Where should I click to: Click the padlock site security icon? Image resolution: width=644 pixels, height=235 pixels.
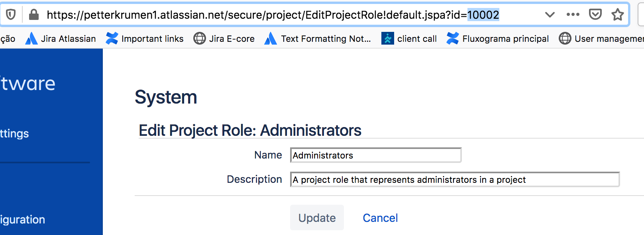[34, 15]
